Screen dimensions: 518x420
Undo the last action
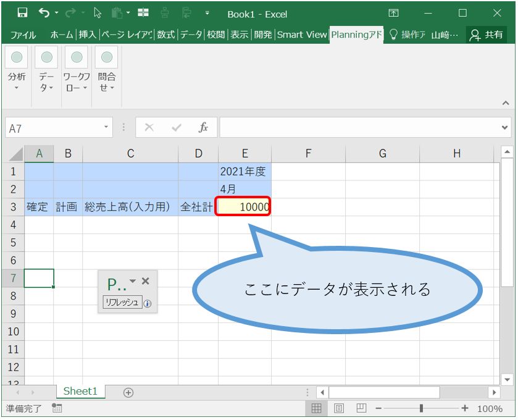[44, 13]
